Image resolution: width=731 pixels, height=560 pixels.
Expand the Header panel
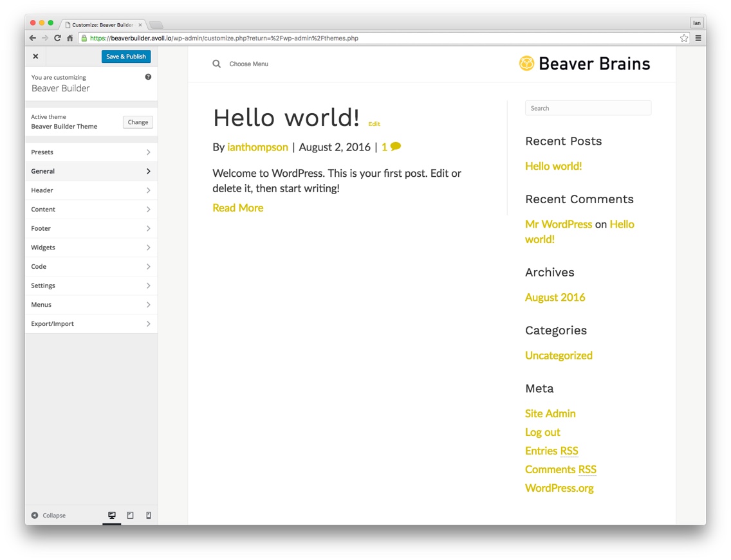pos(91,190)
